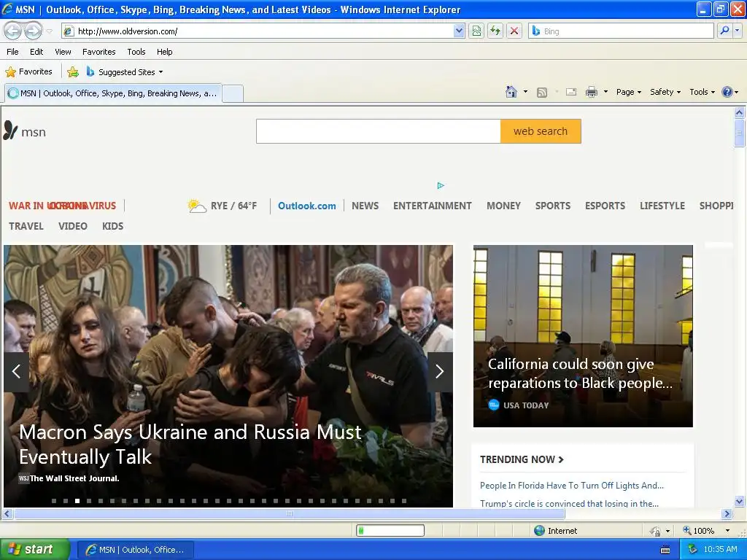Open the TRENDING NOW heading link
Screen dimensions: 747x560
coord(522,459)
